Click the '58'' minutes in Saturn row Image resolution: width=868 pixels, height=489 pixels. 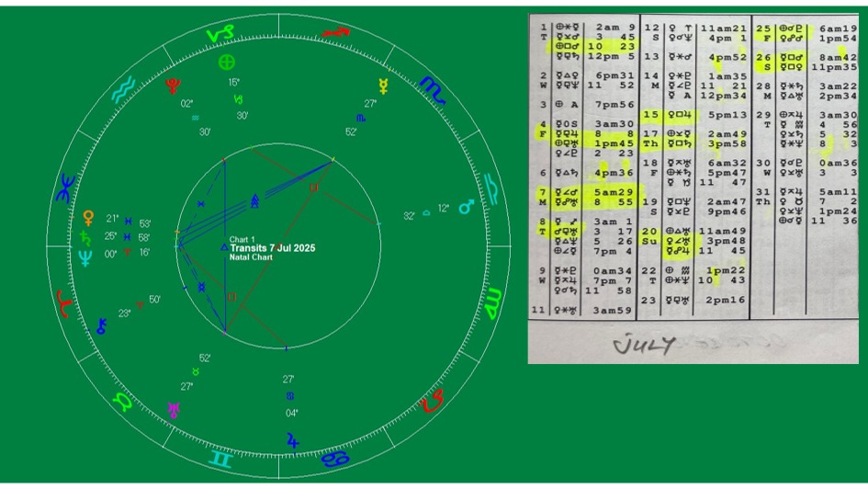click(x=144, y=237)
